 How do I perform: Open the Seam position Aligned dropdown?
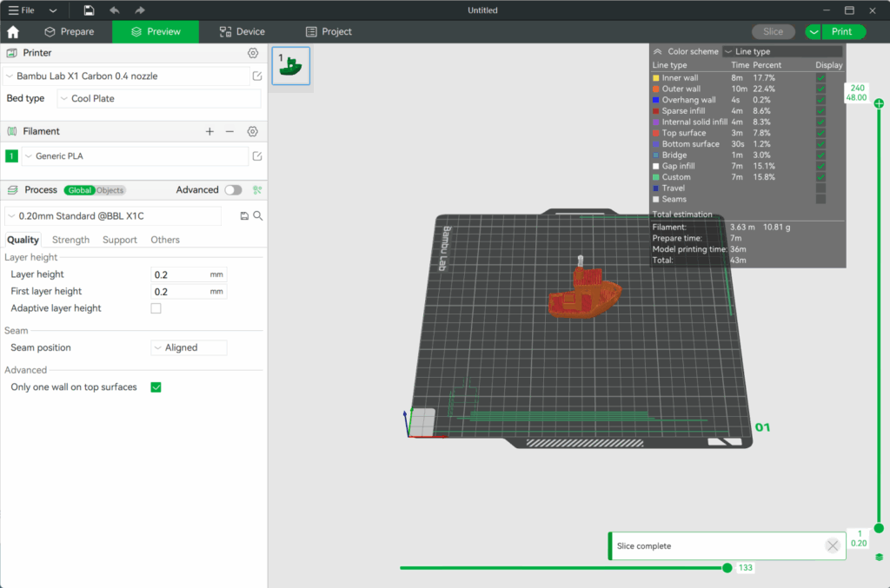(189, 347)
